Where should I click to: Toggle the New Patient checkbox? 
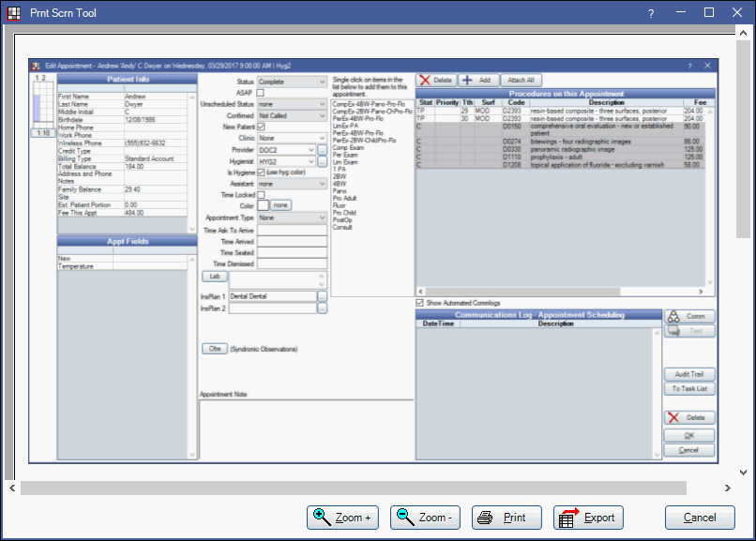pyautogui.click(x=259, y=128)
